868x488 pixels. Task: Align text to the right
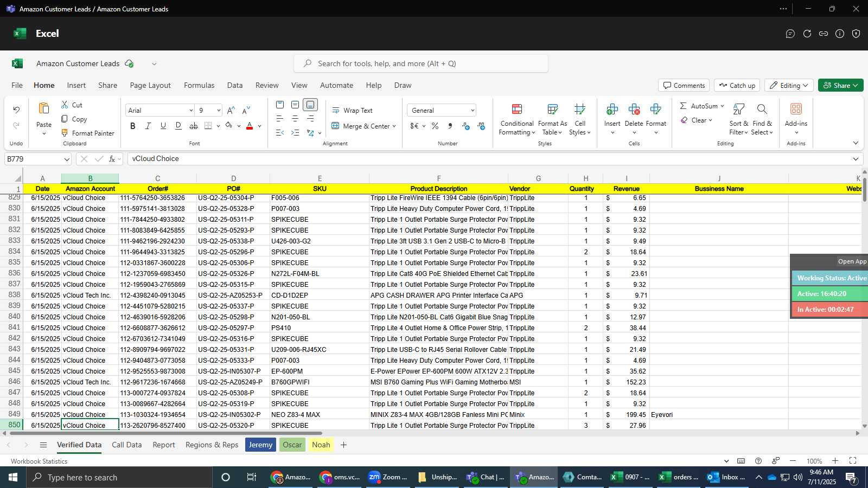tap(310, 118)
